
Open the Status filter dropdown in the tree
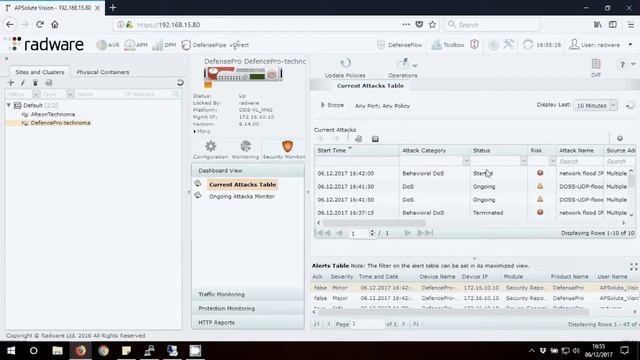pos(36,94)
